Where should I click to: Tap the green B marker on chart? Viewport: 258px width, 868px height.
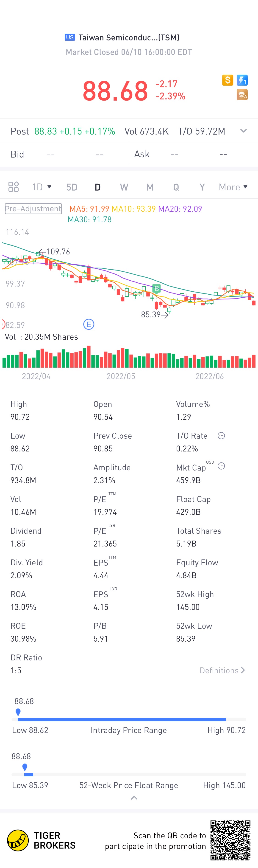tap(156, 288)
